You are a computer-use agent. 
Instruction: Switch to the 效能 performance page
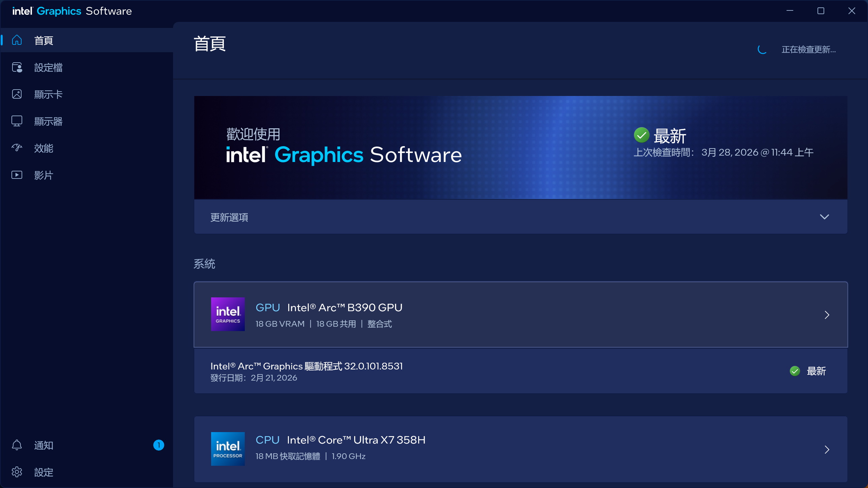(x=44, y=148)
